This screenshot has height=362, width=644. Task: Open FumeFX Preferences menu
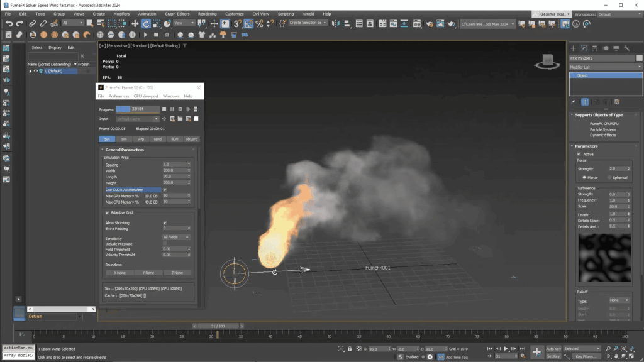(x=119, y=96)
